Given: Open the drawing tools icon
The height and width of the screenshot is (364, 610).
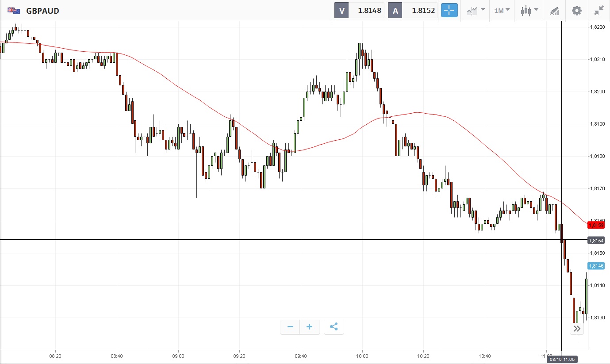Looking at the screenshot, I should (x=555, y=11).
